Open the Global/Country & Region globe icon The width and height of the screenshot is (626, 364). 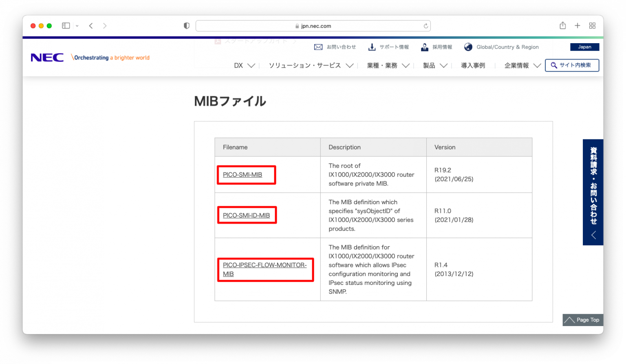pyautogui.click(x=468, y=47)
